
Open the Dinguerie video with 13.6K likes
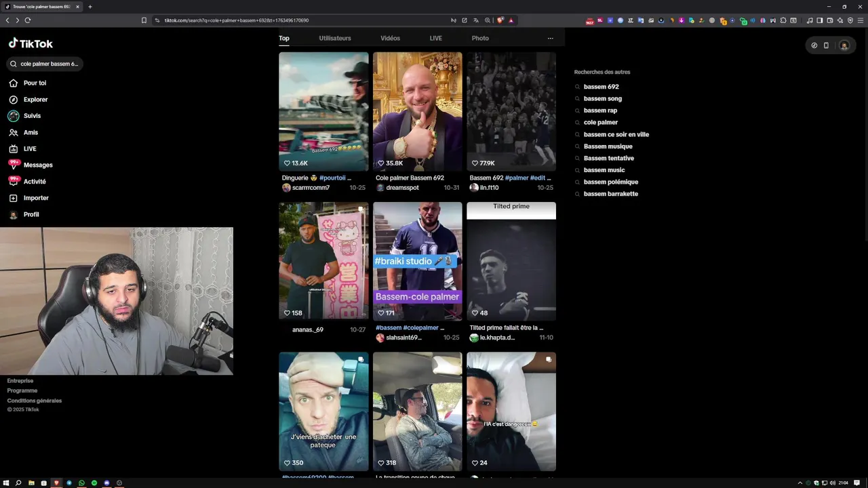click(323, 111)
